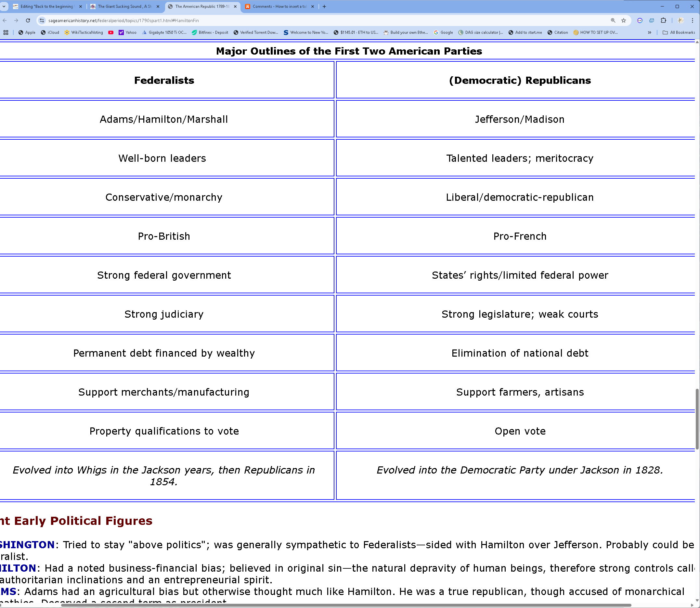Open the Google bookmark
The image size is (700, 608).
coord(443,32)
